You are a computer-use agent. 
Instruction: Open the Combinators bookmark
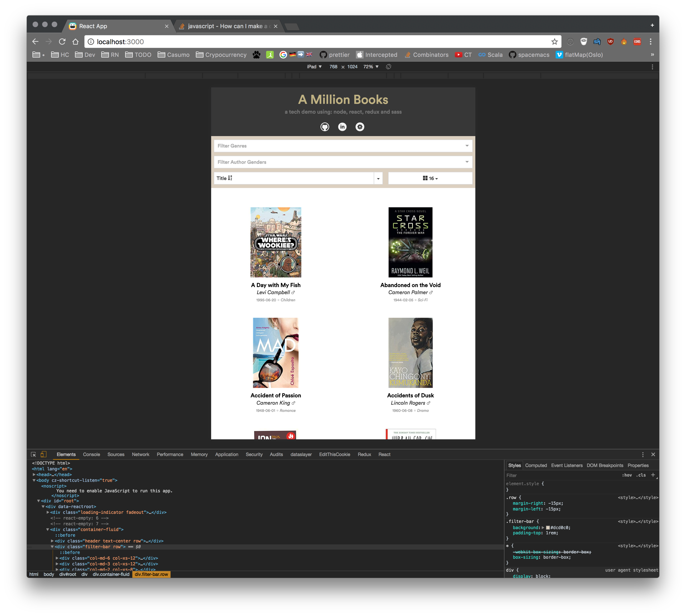pyautogui.click(x=427, y=55)
